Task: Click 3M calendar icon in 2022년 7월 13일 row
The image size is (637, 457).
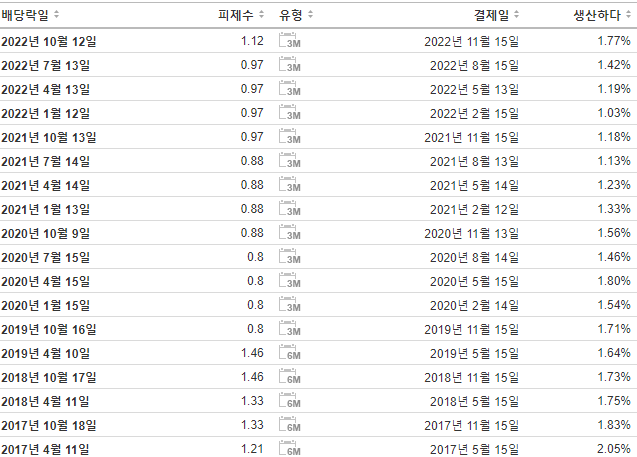Action: coord(290,65)
